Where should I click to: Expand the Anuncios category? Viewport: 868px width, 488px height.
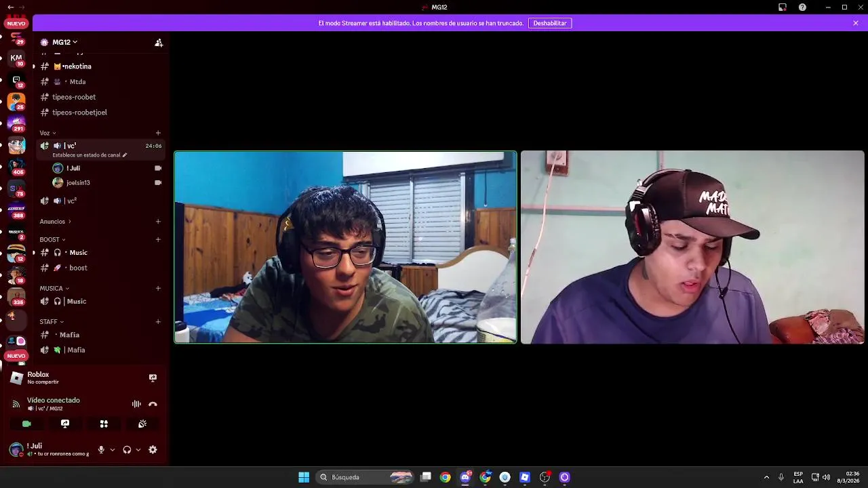point(55,222)
